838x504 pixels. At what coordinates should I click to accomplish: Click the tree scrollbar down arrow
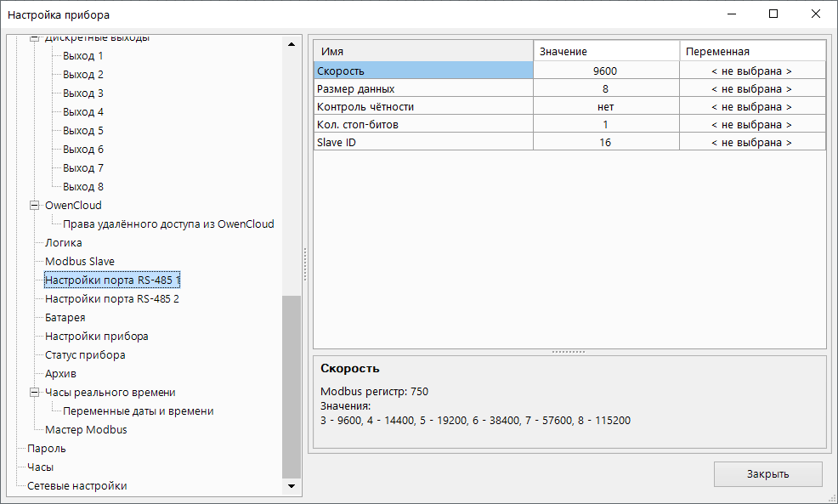click(x=292, y=486)
